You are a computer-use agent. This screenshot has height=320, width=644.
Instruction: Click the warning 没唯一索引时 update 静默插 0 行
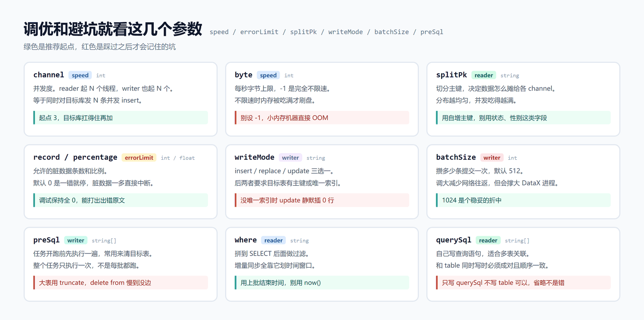point(322,200)
